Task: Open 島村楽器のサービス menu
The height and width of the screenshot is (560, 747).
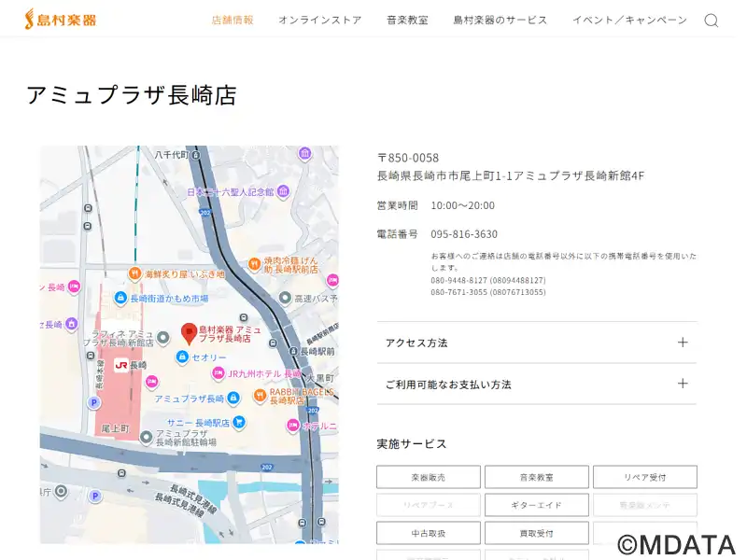Action: (500, 20)
